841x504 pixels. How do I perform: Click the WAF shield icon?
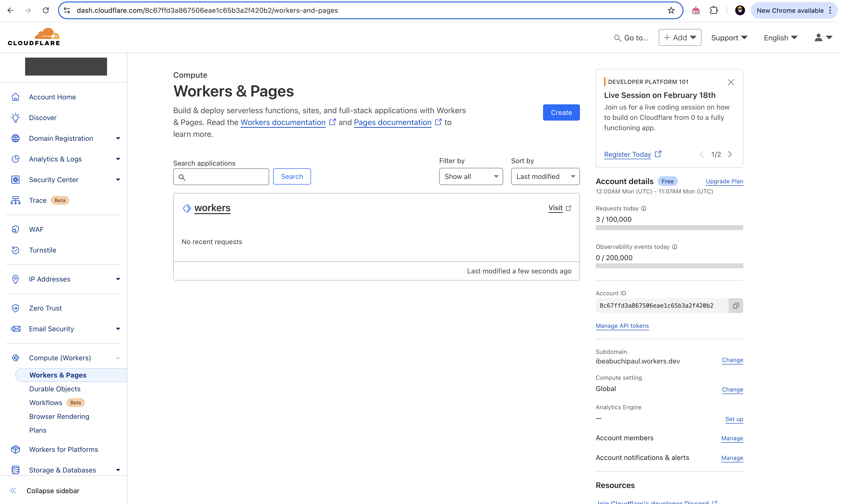click(15, 229)
